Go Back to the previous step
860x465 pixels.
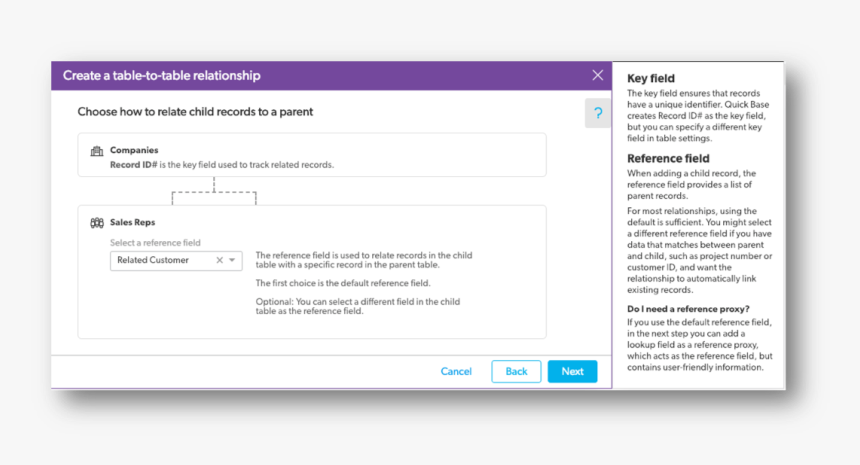[x=516, y=371]
